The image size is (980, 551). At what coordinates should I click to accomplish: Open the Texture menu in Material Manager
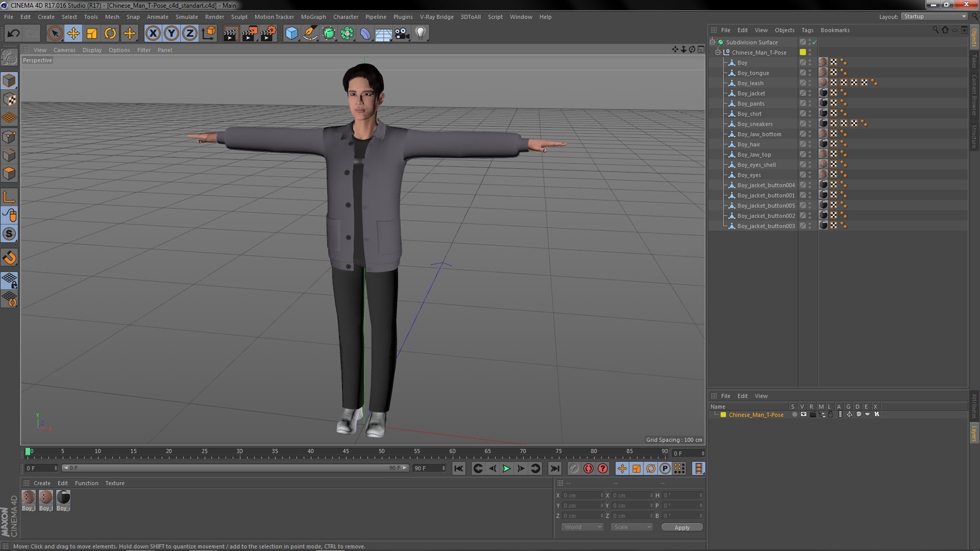[x=115, y=483]
